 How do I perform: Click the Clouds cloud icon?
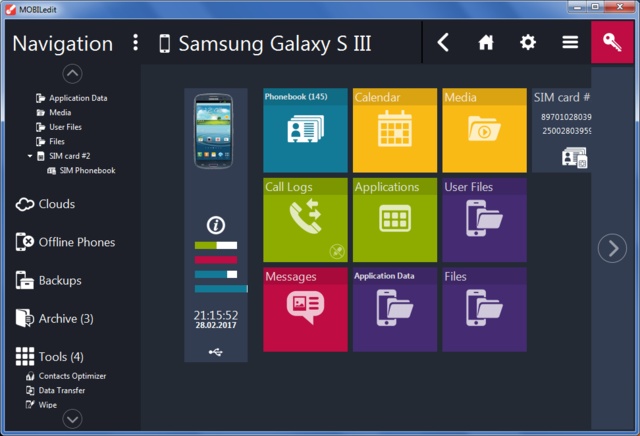coord(25,204)
